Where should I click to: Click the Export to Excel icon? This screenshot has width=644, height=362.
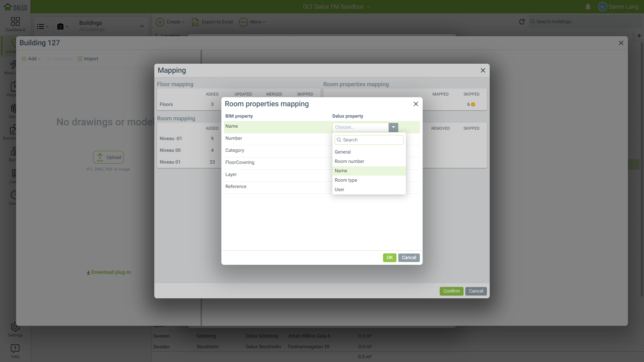(195, 22)
